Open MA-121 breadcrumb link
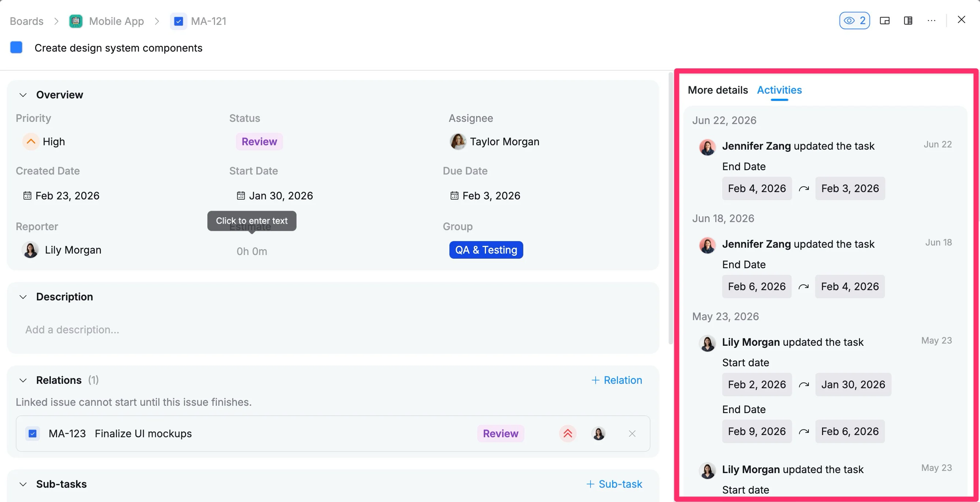The width and height of the screenshot is (980, 502). (208, 21)
